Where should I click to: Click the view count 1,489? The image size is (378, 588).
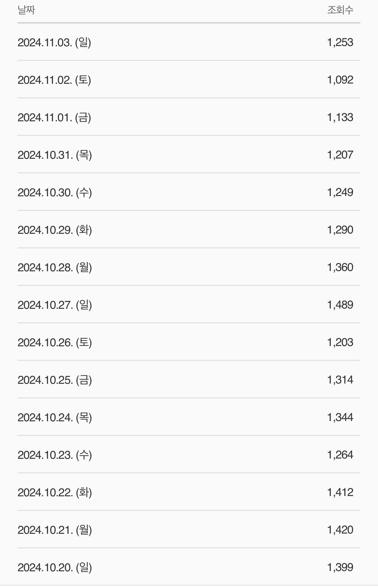(340, 305)
